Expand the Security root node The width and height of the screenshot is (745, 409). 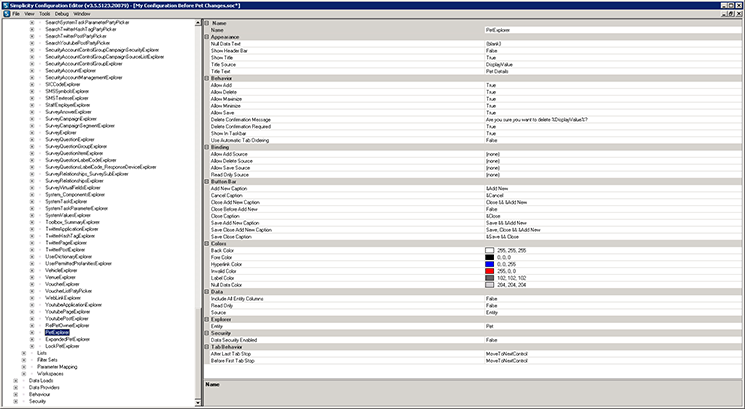point(16,401)
